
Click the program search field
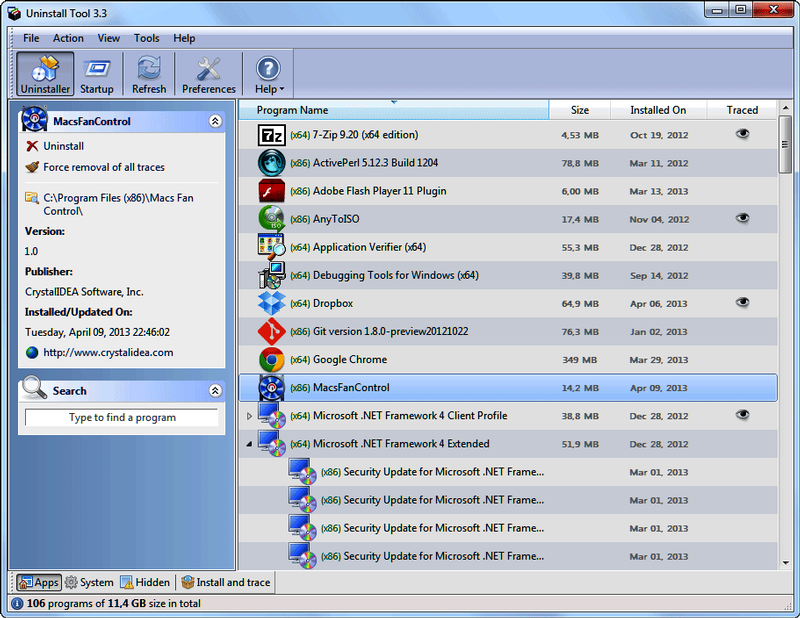click(120, 417)
